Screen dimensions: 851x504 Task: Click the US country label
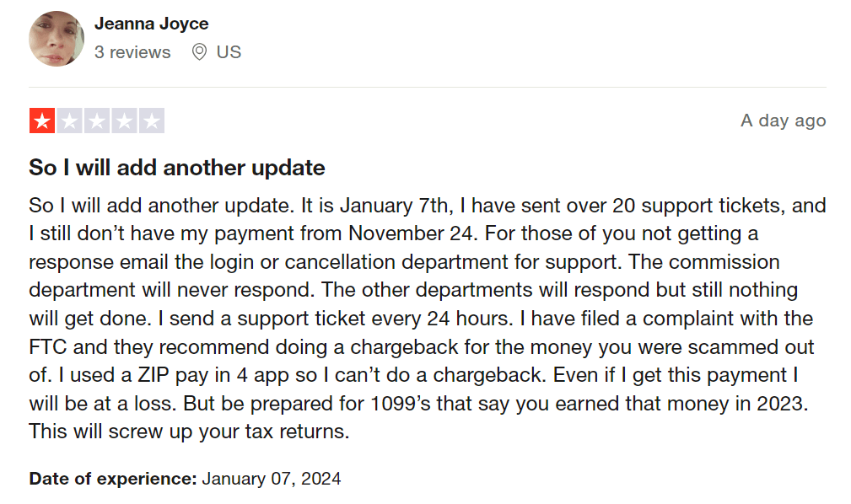229,52
